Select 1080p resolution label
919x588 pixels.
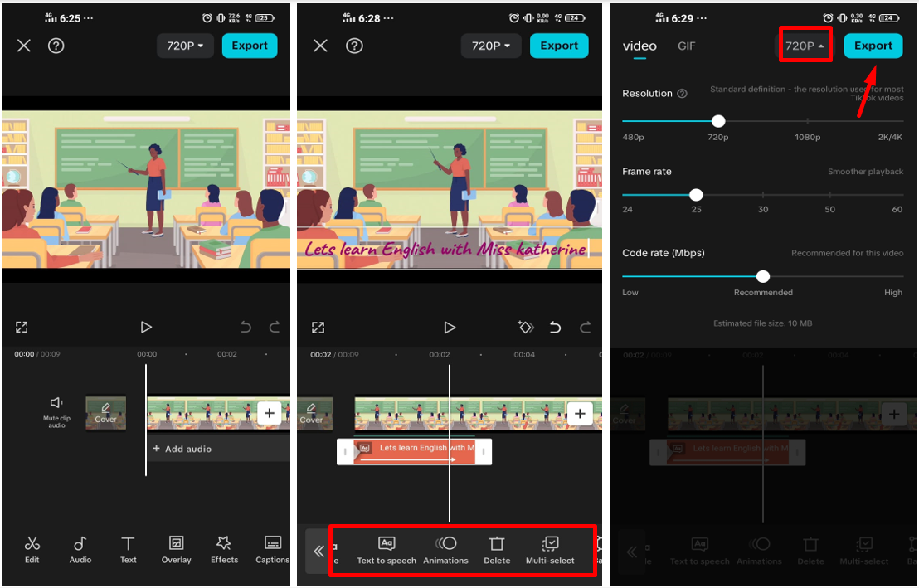click(x=808, y=137)
